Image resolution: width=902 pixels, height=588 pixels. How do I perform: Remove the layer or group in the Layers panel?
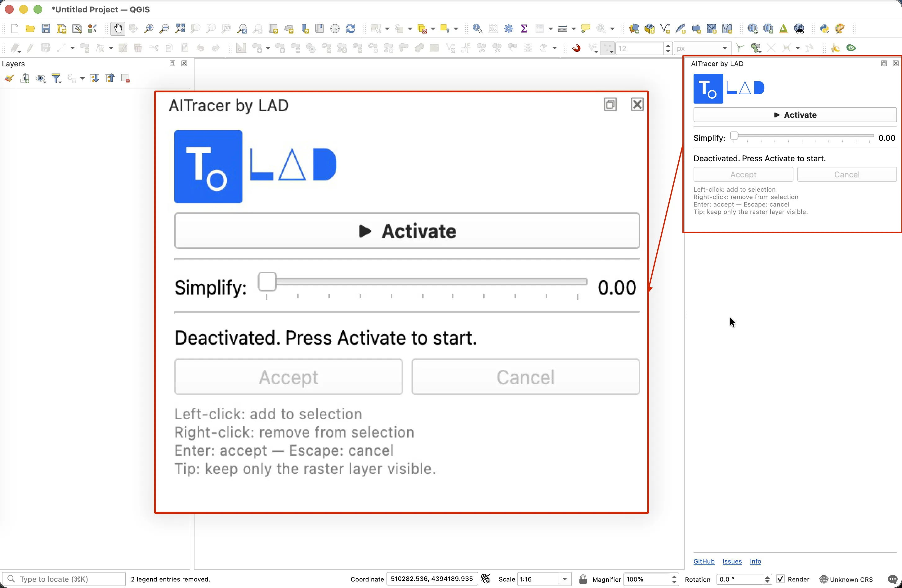pyautogui.click(x=125, y=78)
